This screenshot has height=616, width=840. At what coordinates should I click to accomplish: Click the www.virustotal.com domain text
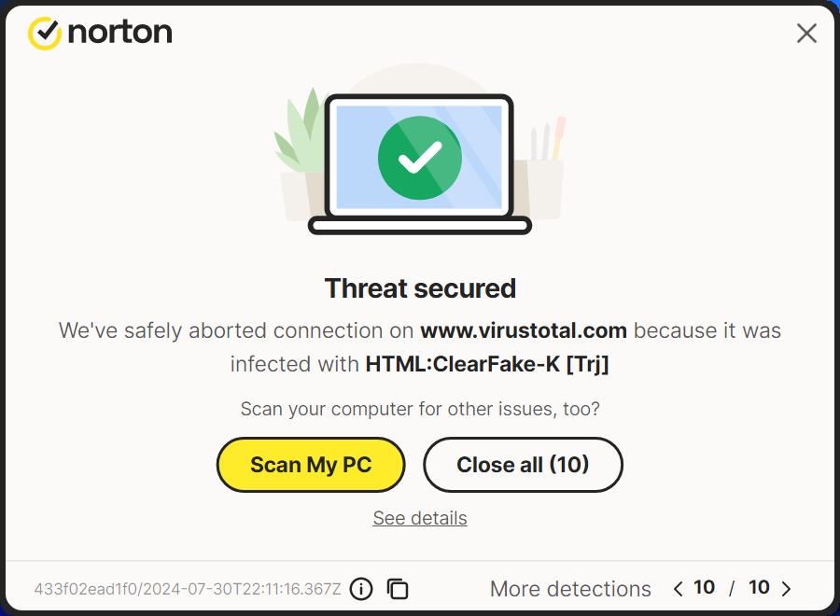tap(524, 330)
